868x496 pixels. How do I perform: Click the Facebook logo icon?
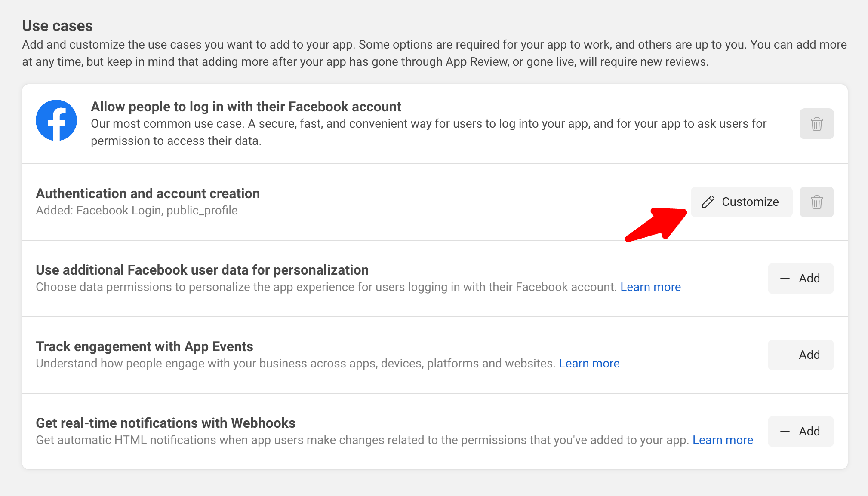point(56,120)
